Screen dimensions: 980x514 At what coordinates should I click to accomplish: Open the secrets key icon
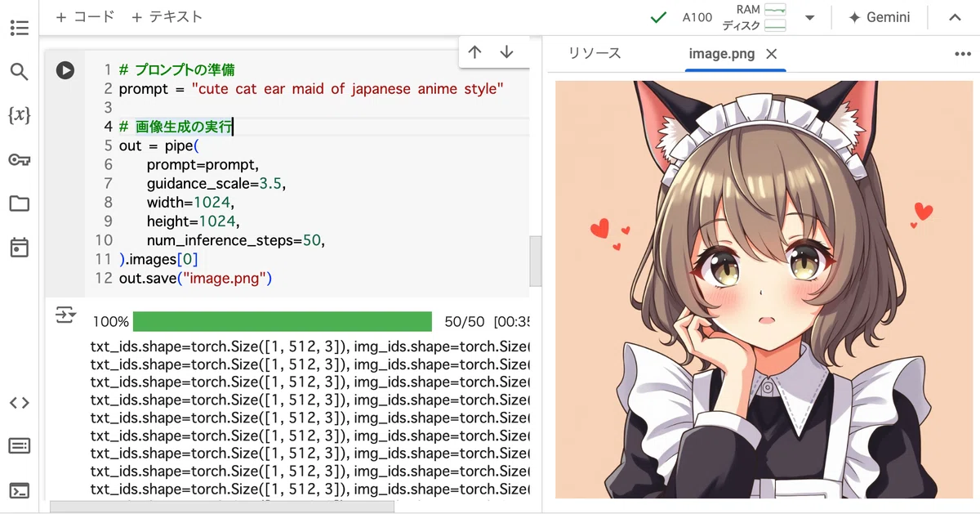[x=20, y=159]
